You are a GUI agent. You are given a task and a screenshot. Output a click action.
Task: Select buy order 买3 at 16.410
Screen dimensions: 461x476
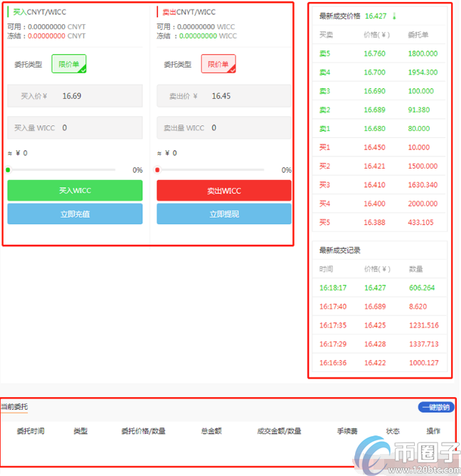379,185
